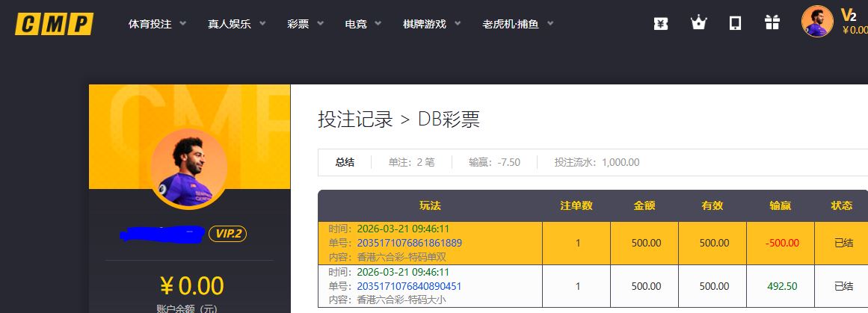Click order number ending in 861889
868x313 pixels.
[x=409, y=243]
